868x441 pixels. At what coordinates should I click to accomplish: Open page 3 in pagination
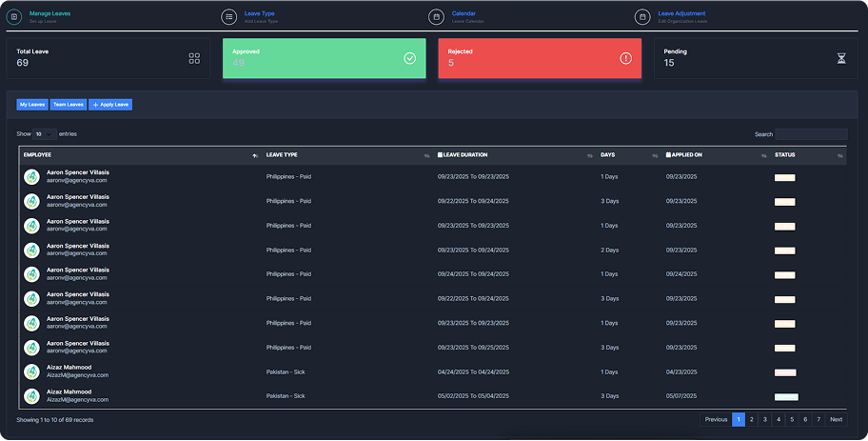pyautogui.click(x=764, y=419)
